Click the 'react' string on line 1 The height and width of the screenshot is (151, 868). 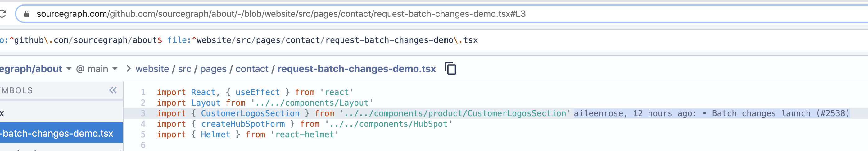point(337,92)
